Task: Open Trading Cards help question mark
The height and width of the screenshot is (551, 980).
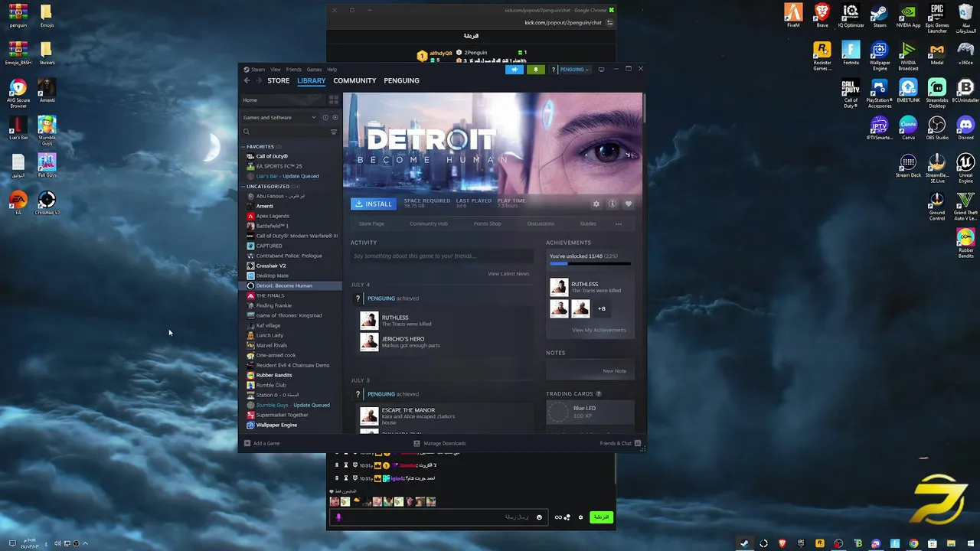Action: pyautogui.click(x=599, y=393)
